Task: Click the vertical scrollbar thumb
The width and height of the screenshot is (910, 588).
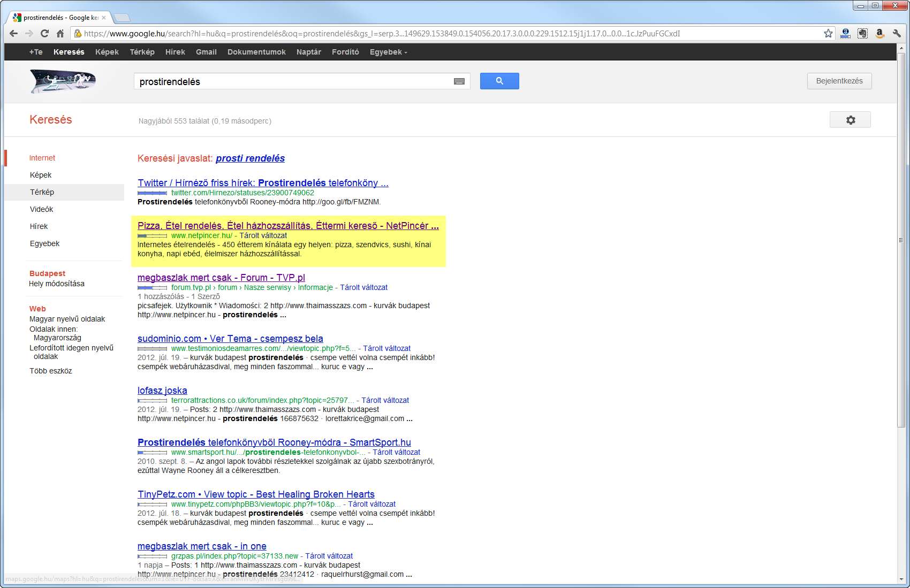Action: (x=901, y=240)
